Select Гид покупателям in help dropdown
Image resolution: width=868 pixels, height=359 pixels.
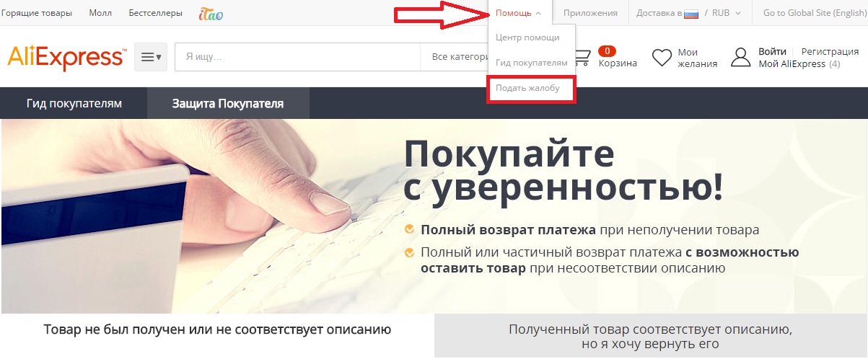pos(532,63)
